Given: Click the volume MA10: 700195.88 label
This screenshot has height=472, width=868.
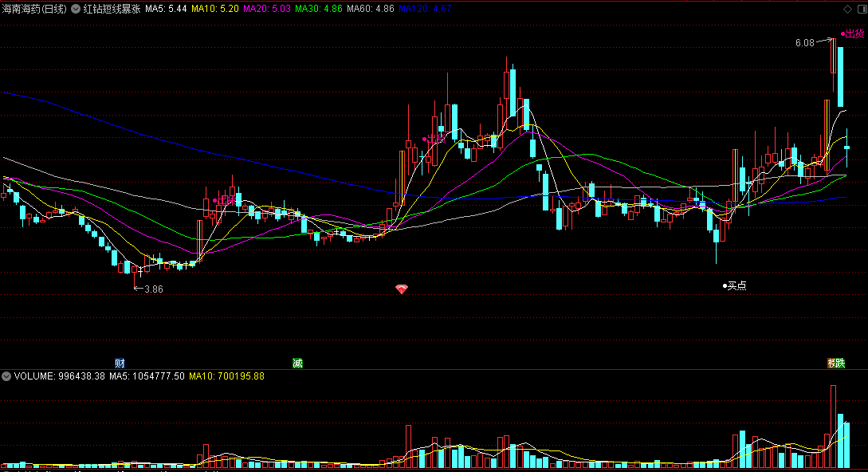Looking at the screenshot, I should [226, 376].
